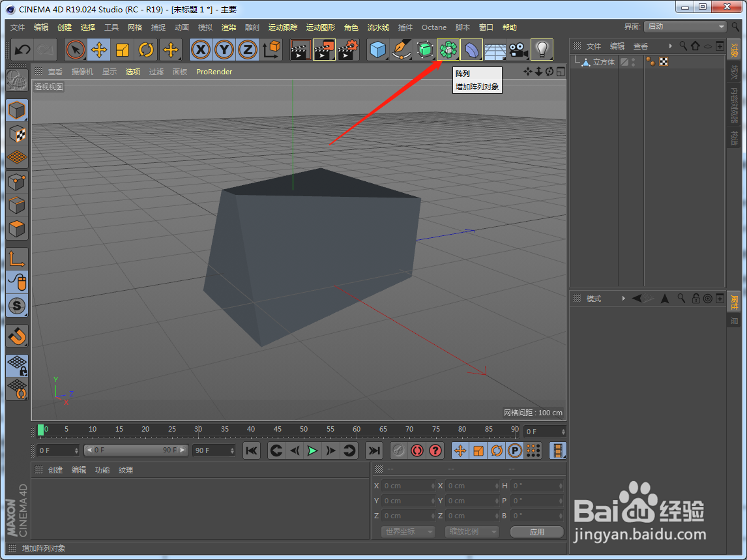This screenshot has width=747, height=560.
Task: Select the Scale tool
Action: pos(123,50)
